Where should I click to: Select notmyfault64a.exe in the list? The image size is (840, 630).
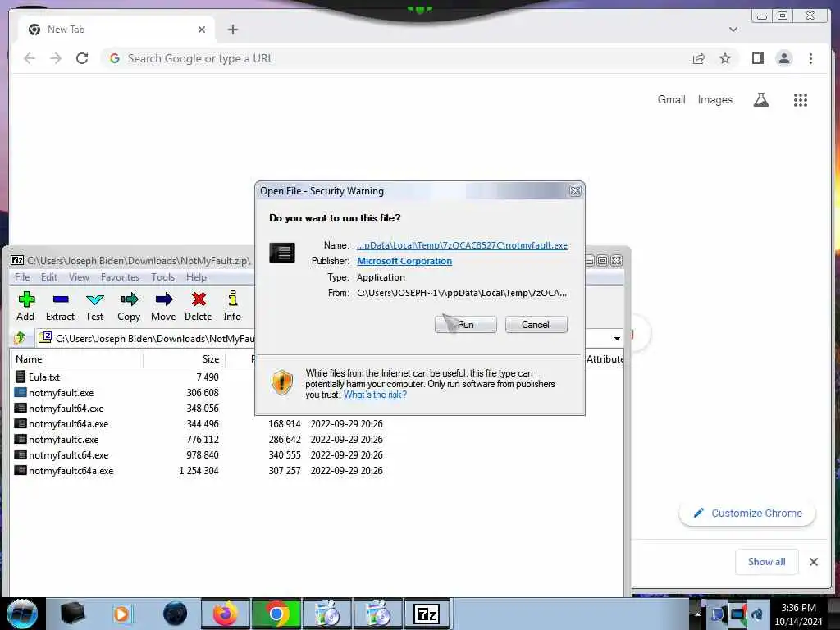click(x=69, y=424)
